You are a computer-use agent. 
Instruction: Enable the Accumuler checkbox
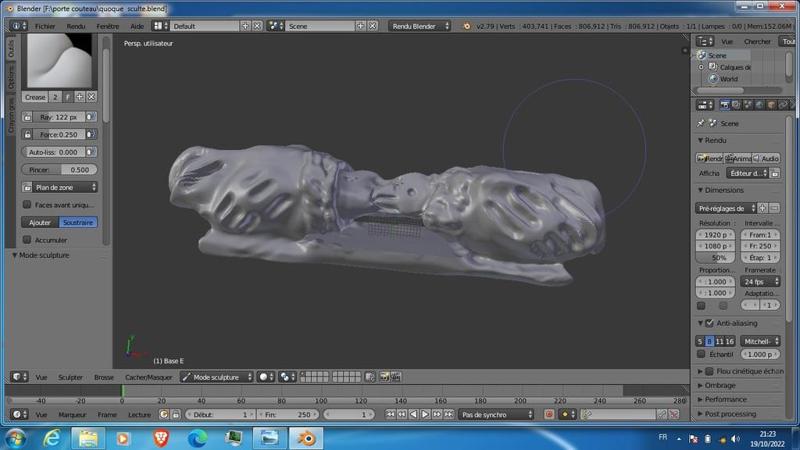(x=27, y=240)
